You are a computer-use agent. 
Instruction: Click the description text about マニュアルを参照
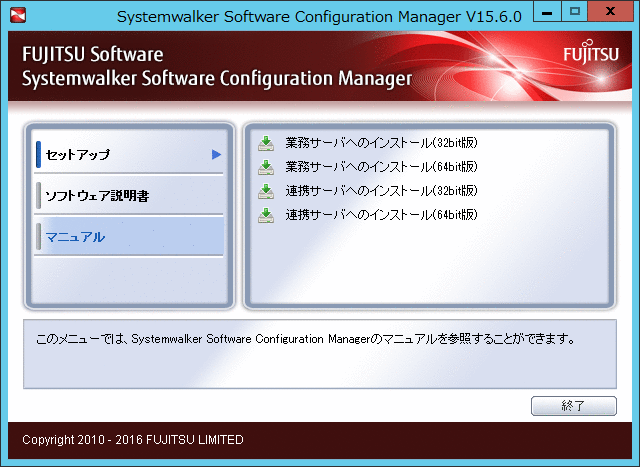coord(306,339)
